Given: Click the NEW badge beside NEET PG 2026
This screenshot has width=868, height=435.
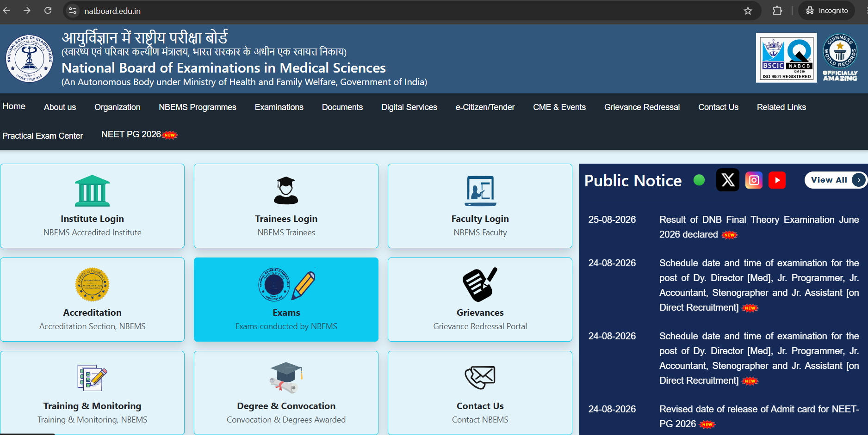Looking at the screenshot, I should point(170,135).
